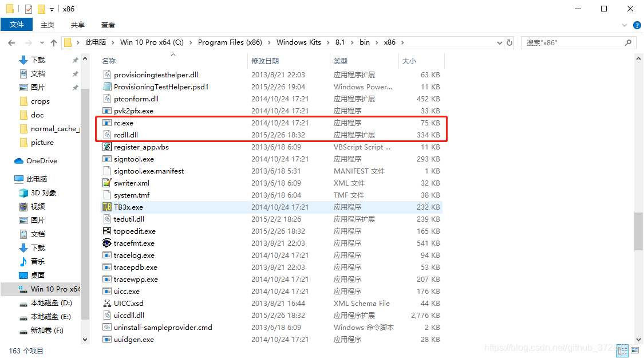Select the tracefmt.exe eye icon
The width and height of the screenshot is (644, 358).
tap(107, 243)
